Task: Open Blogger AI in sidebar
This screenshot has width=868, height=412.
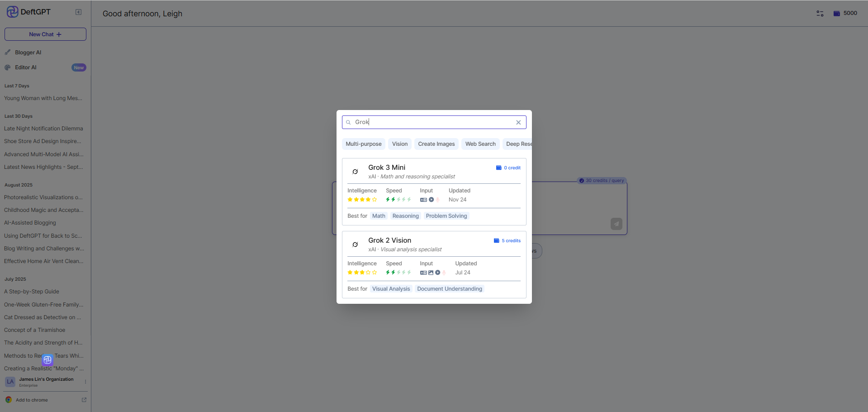Action: click(28, 53)
